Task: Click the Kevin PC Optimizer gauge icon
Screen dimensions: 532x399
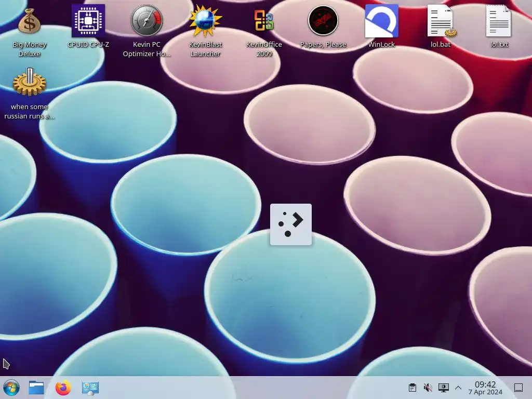Action: click(147, 21)
